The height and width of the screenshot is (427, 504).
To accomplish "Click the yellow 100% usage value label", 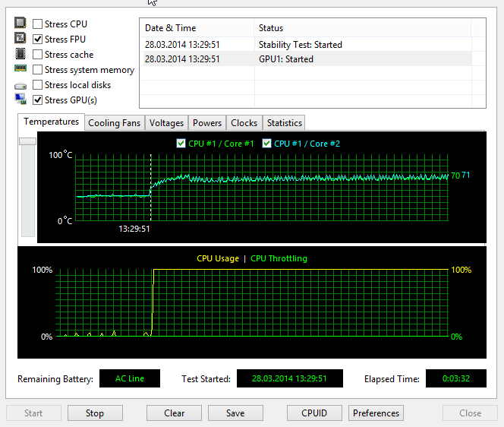I will [461, 270].
